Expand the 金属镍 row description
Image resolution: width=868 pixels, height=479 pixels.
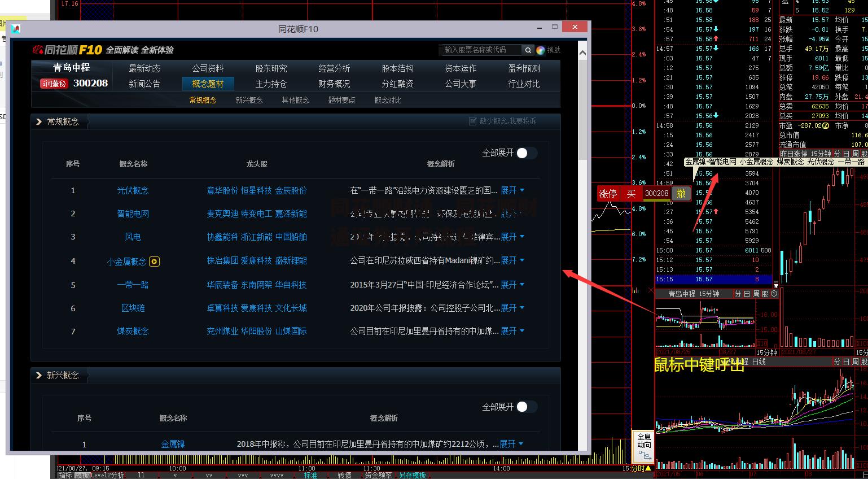511,444
